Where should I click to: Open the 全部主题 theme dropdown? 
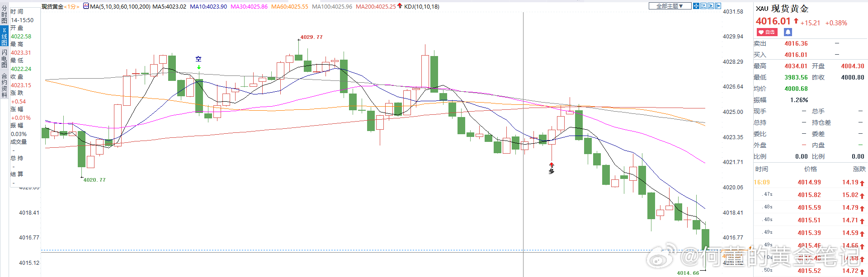coord(670,6)
